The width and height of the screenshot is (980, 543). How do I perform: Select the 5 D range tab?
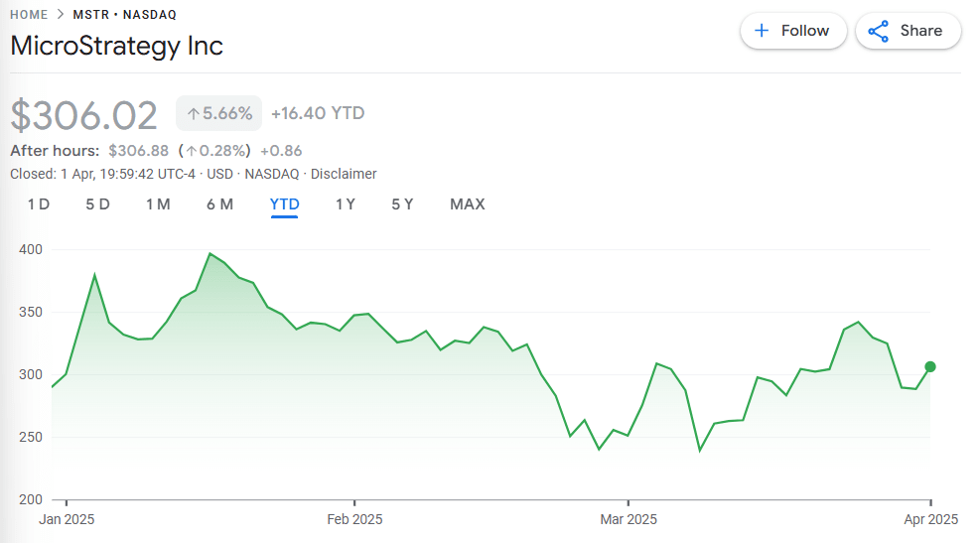point(97,204)
